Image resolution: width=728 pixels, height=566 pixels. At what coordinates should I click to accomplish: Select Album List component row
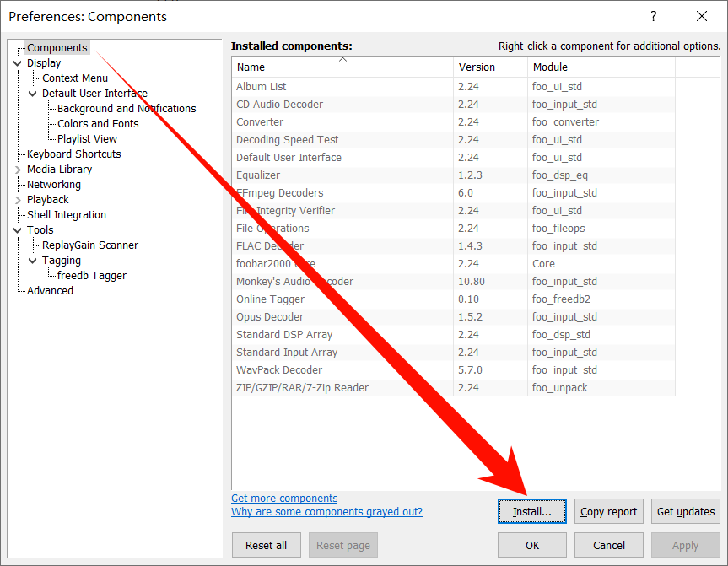(x=453, y=86)
